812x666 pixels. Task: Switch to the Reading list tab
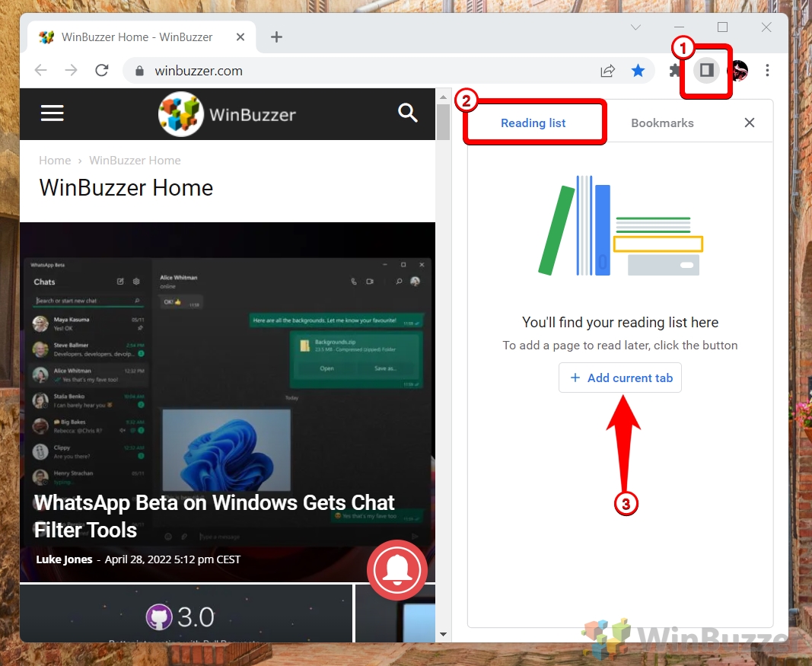pos(533,123)
